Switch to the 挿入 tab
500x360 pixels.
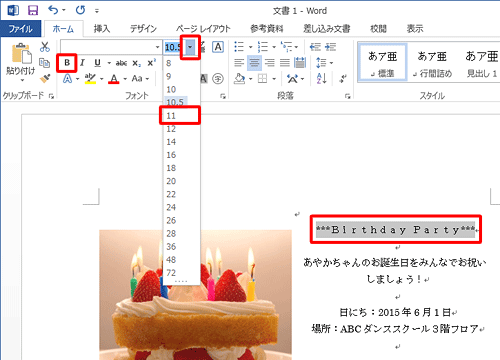pos(102,29)
